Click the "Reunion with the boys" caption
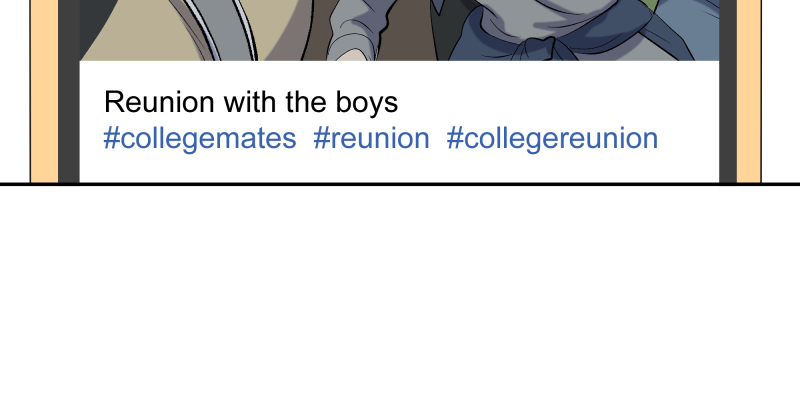This screenshot has width=800, height=400. point(251,102)
